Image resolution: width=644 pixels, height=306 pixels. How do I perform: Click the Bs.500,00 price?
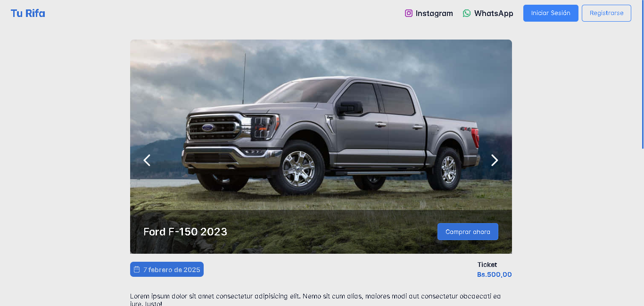point(495,274)
